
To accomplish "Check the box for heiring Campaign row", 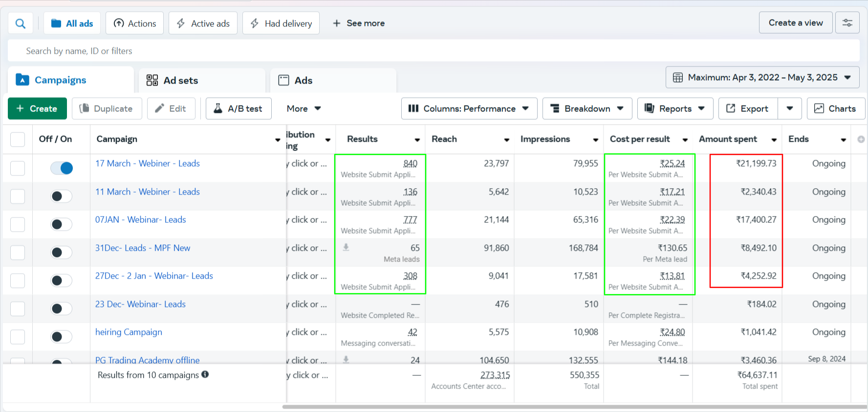I will (18, 337).
